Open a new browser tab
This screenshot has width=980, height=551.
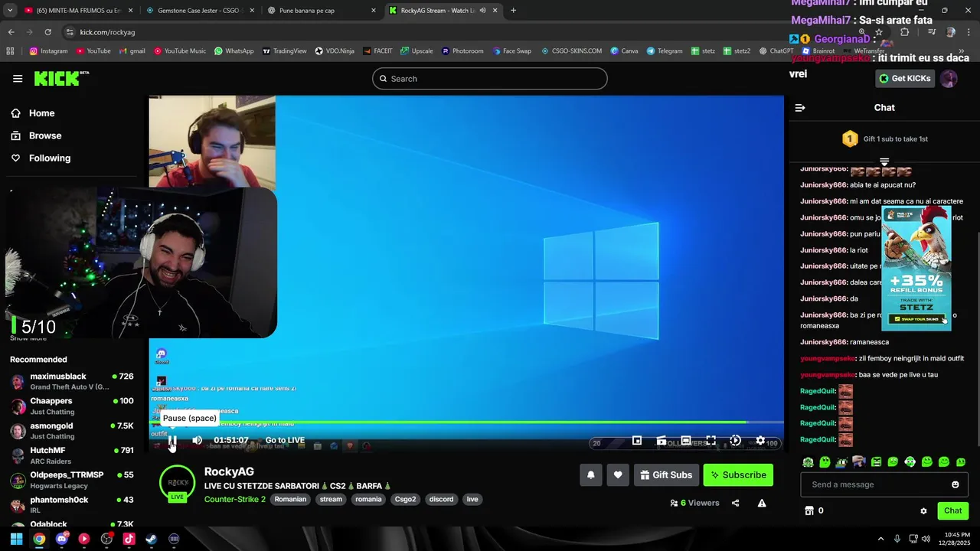click(513, 11)
